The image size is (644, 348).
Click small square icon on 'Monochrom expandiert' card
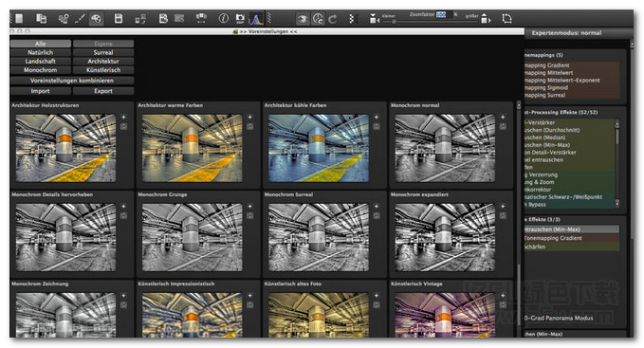(x=503, y=216)
